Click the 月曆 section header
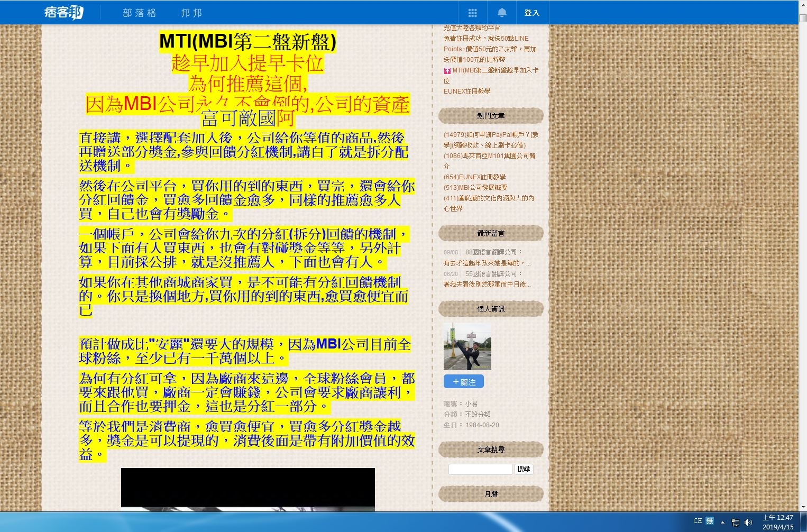 [x=491, y=494]
